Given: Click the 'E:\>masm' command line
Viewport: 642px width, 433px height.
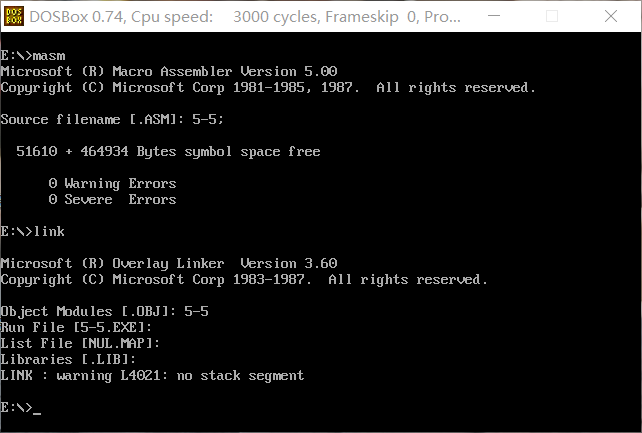Looking at the screenshot, I should point(32,56).
